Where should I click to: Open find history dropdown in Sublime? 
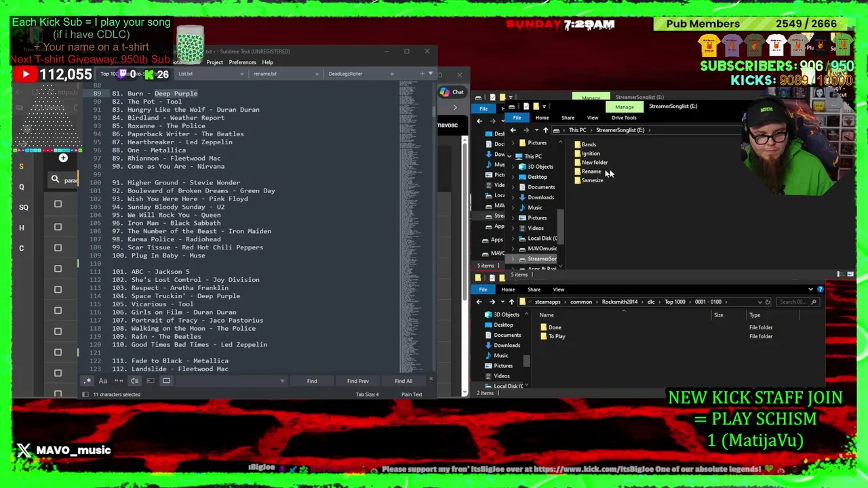pyautogui.click(x=282, y=381)
